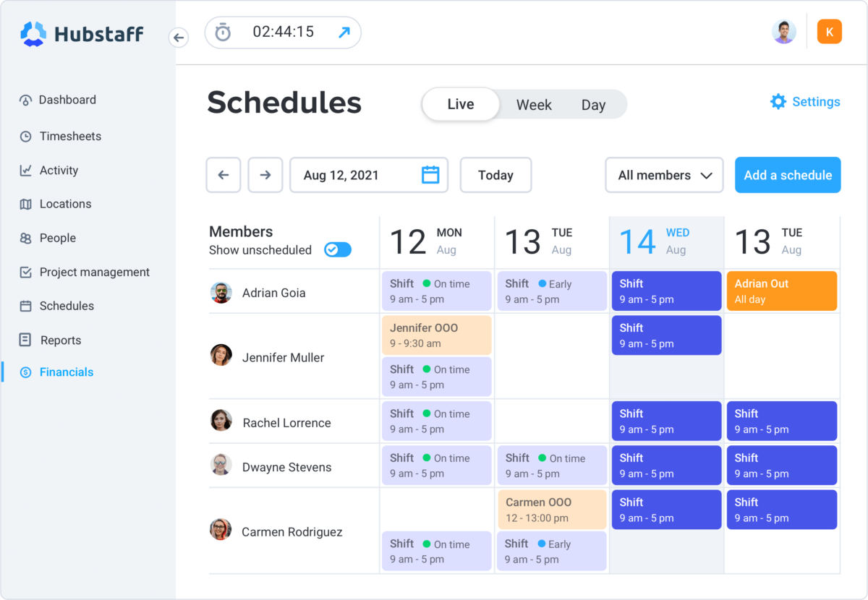Click the K avatar badge

click(x=829, y=31)
